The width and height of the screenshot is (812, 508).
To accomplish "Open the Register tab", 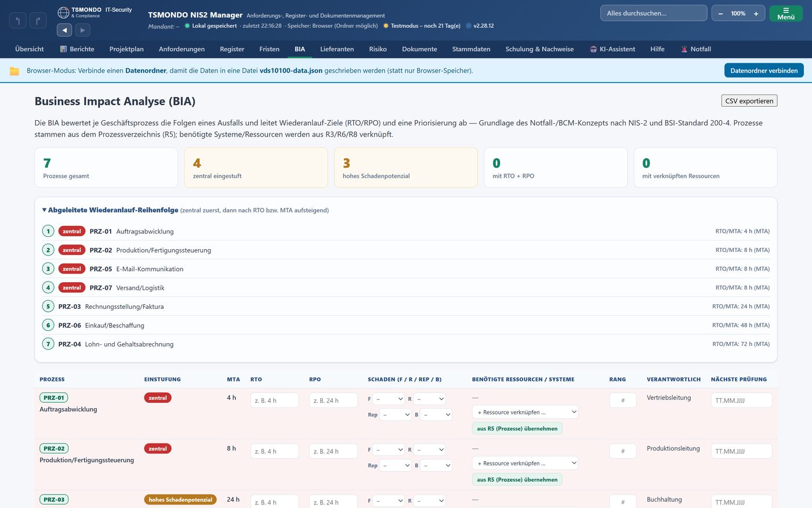I will 232,49.
